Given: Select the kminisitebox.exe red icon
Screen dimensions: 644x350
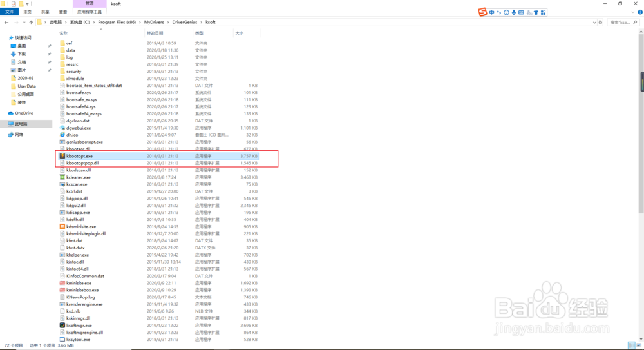Looking at the screenshot, I should [x=62, y=290].
